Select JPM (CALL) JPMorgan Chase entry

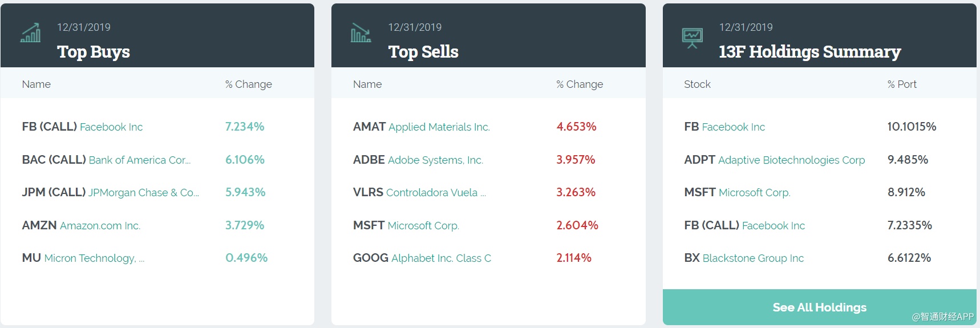point(111,192)
